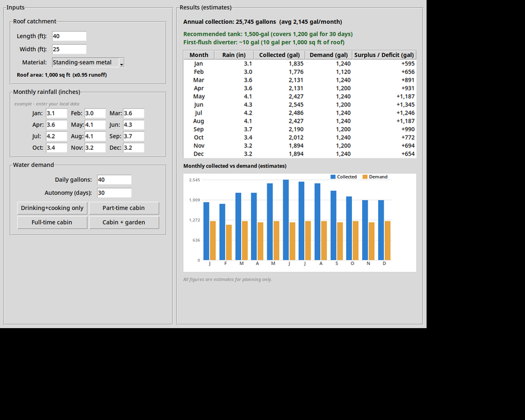This screenshot has width=525, height=420.
Task: Click the Demand (gal) column header
Action: 329,55
